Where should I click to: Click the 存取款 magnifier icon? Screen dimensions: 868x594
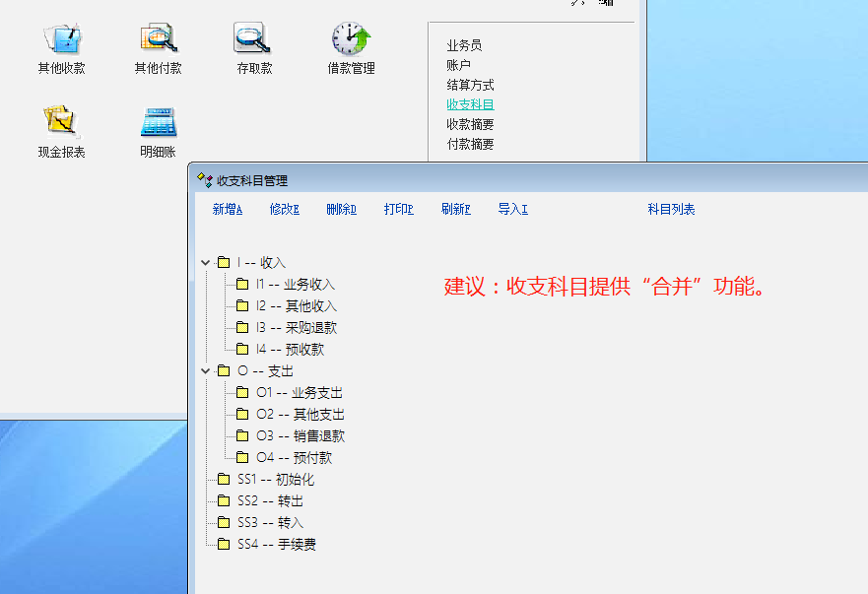coord(253,38)
